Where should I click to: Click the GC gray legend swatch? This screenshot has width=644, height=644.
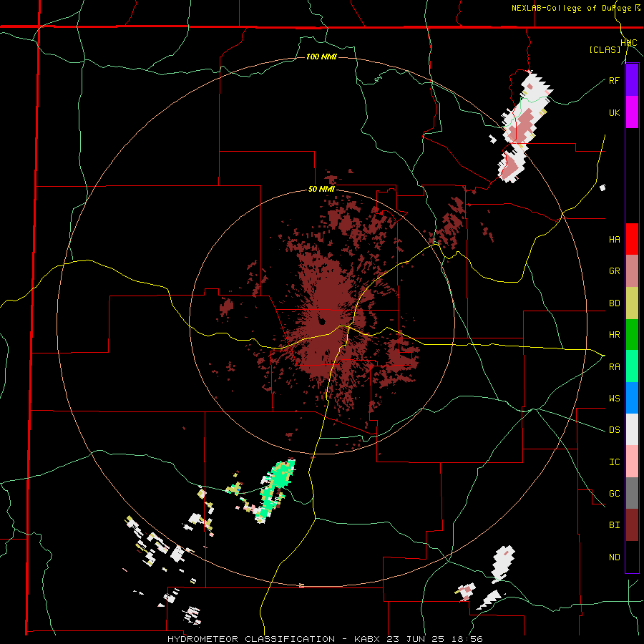coord(632,493)
